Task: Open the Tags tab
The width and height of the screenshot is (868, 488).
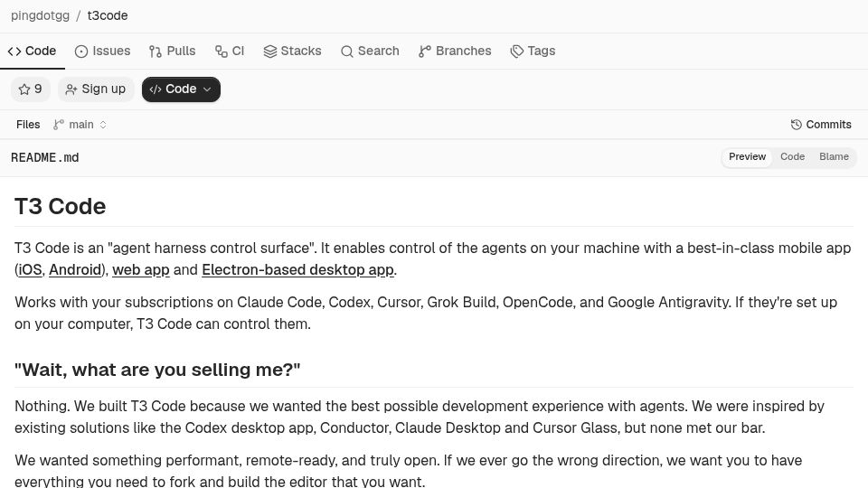Action: pyautogui.click(x=533, y=51)
